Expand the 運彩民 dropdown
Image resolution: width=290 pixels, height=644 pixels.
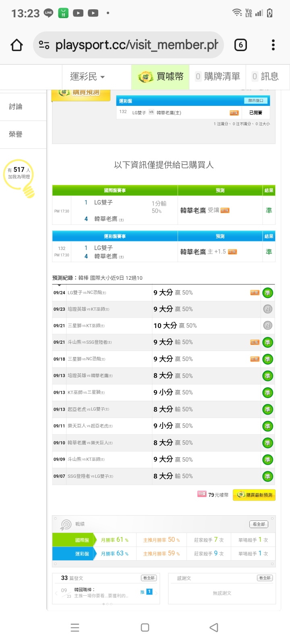[87, 76]
